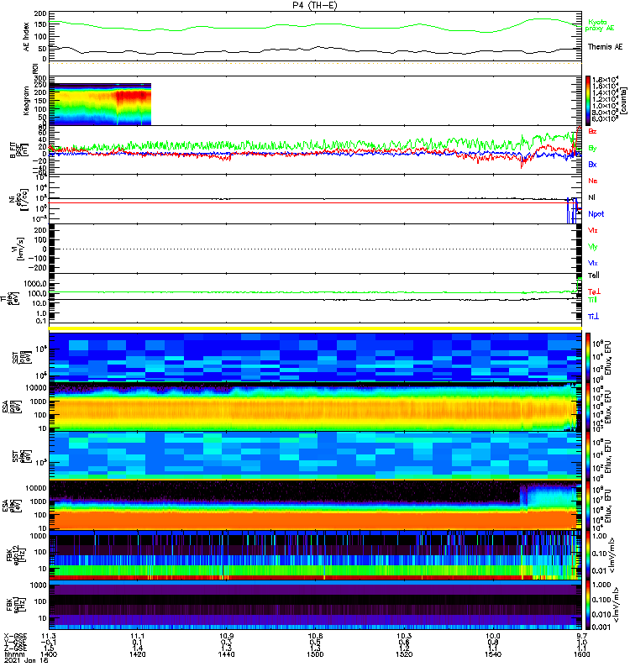This screenshot has width=630, height=672.
Task: Click the plot title P4 (TH-E)
Action: pos(315,5)
